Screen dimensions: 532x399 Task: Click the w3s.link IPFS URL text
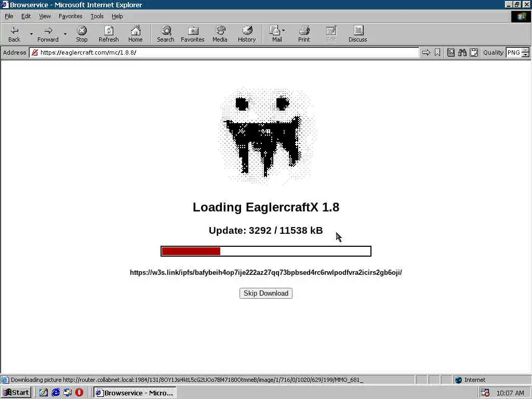point(266,272)
